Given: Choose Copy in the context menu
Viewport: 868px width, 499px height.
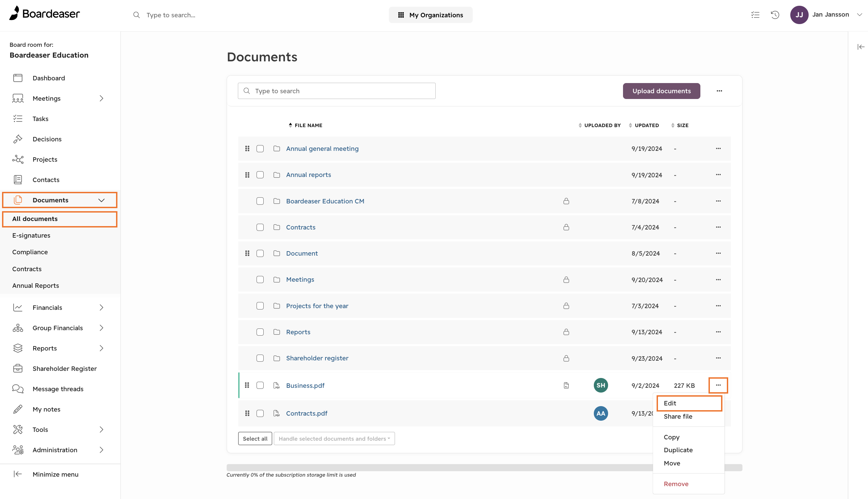Looking at the screenshot, I should [x=671, y=437].
